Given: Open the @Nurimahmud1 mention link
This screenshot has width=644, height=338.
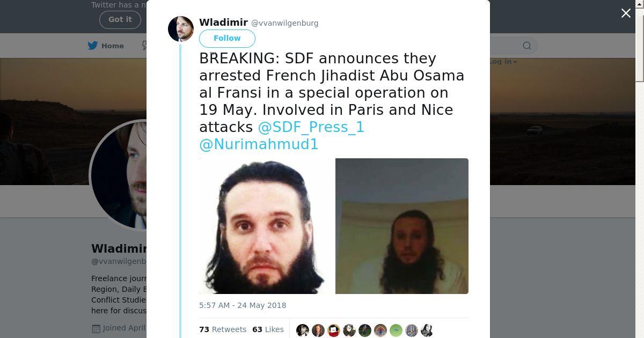Looking at the screenshot, I should click(x=259, y=144).
